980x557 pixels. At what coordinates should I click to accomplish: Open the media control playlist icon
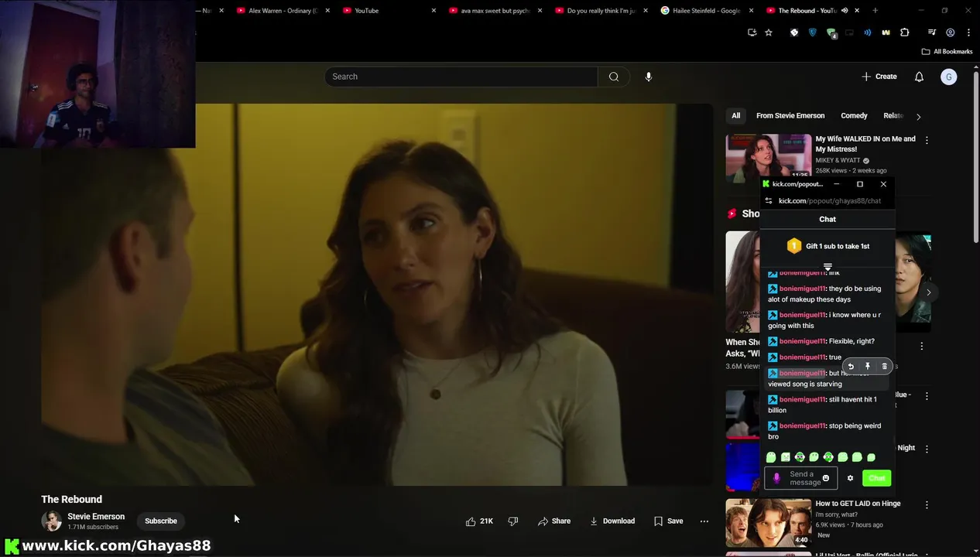(x=932, y=32)
